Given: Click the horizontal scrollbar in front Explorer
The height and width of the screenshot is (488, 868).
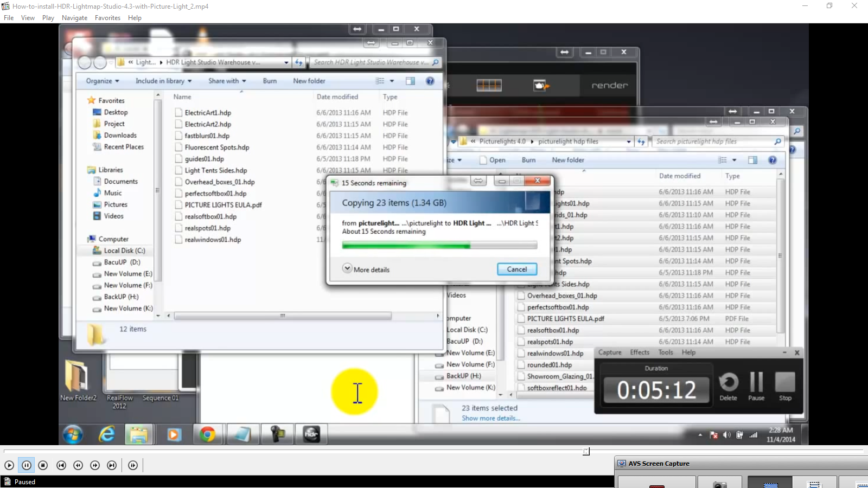Looking at the screenshot, I should point(282,316).
